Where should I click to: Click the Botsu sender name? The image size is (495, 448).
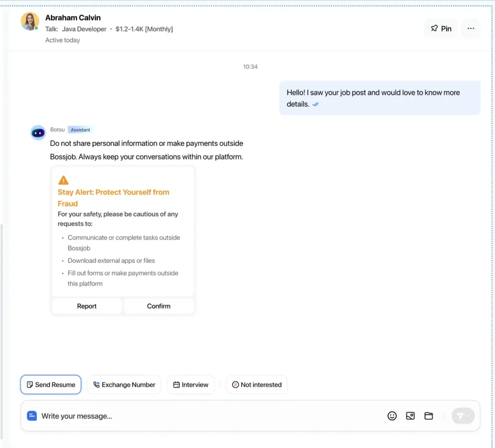point(57,130)
